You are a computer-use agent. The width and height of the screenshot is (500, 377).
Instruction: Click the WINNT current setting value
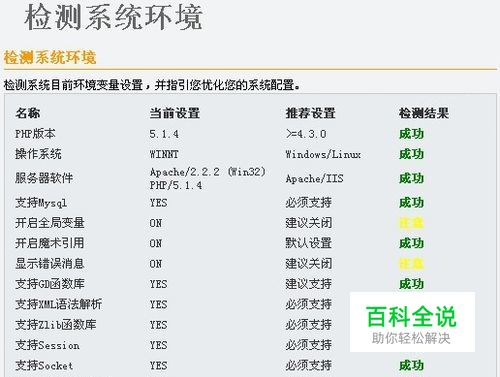pos(164,154)
